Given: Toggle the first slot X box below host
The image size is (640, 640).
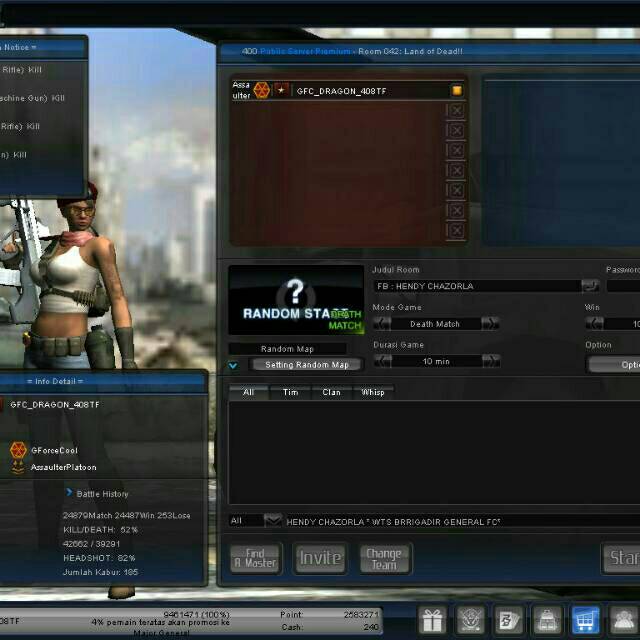Looking at the screenshot, I should coord(456,111).
